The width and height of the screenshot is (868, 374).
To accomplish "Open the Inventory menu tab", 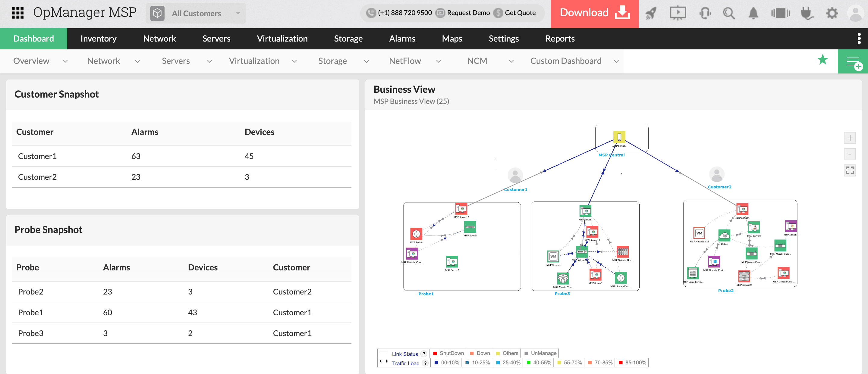I will click(x=98, y=39).
